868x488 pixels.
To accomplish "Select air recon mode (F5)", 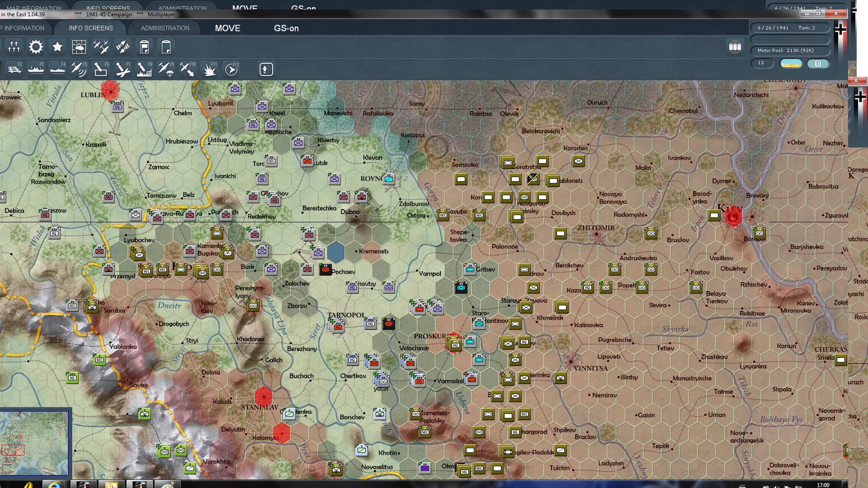I will coord(80,69).
